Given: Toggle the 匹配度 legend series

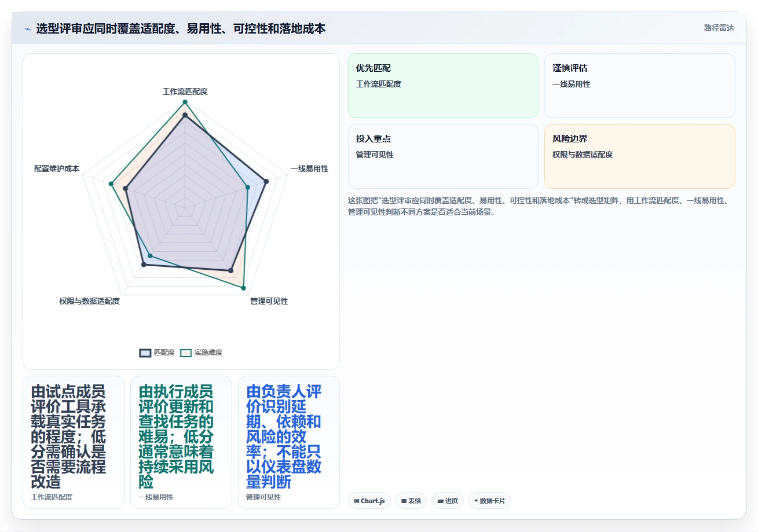Looking at the screenshot, I should (157, 353).
